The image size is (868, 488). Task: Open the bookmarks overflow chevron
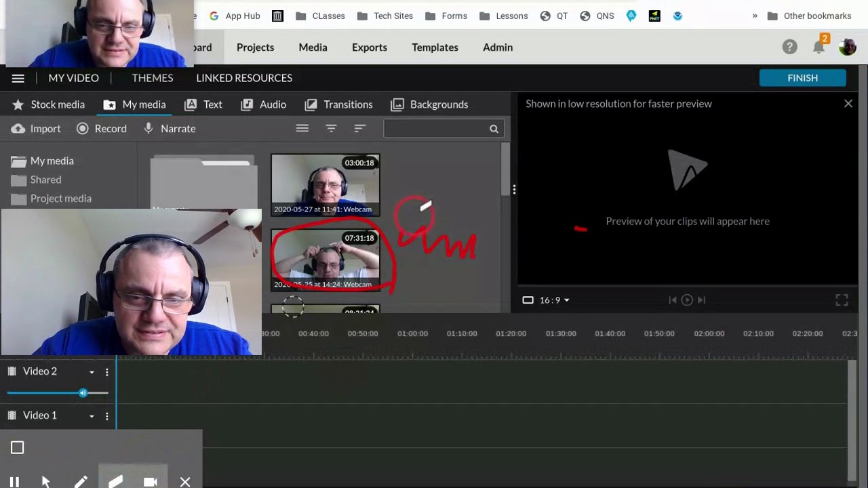tap(755, 16)
